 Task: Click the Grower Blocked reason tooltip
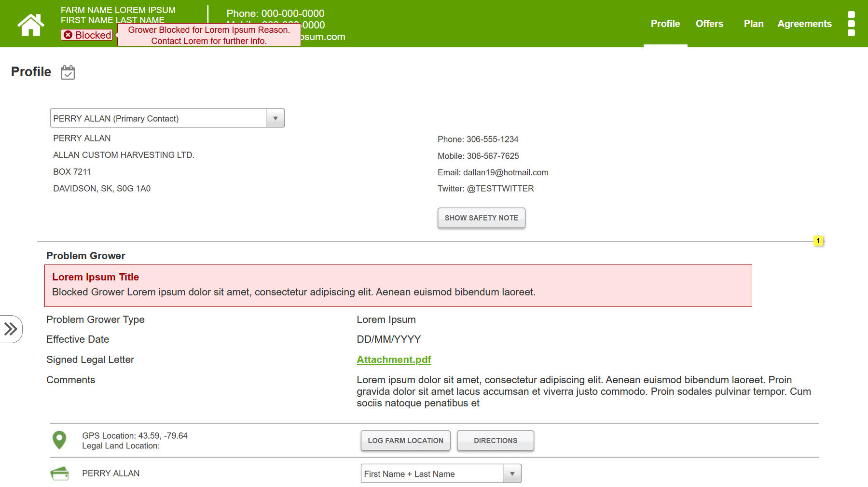[x=209, y=35]
